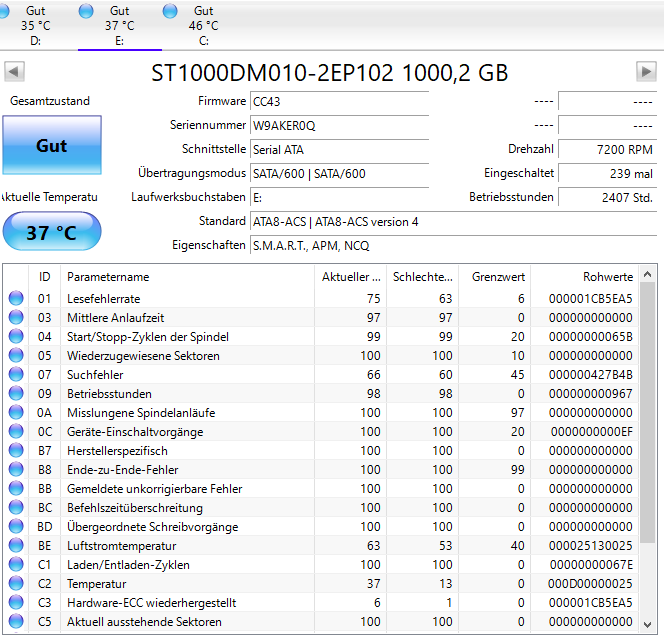Image resolution: width=664 pixels, height=640 pixels.
Task: Click the 37 °C temperature button
Action: 52,232
